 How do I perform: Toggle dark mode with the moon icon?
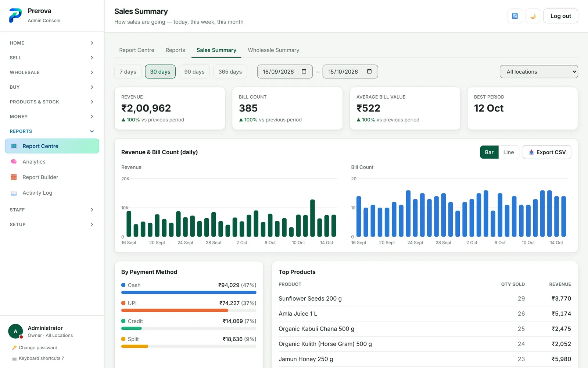click(533, 16)
